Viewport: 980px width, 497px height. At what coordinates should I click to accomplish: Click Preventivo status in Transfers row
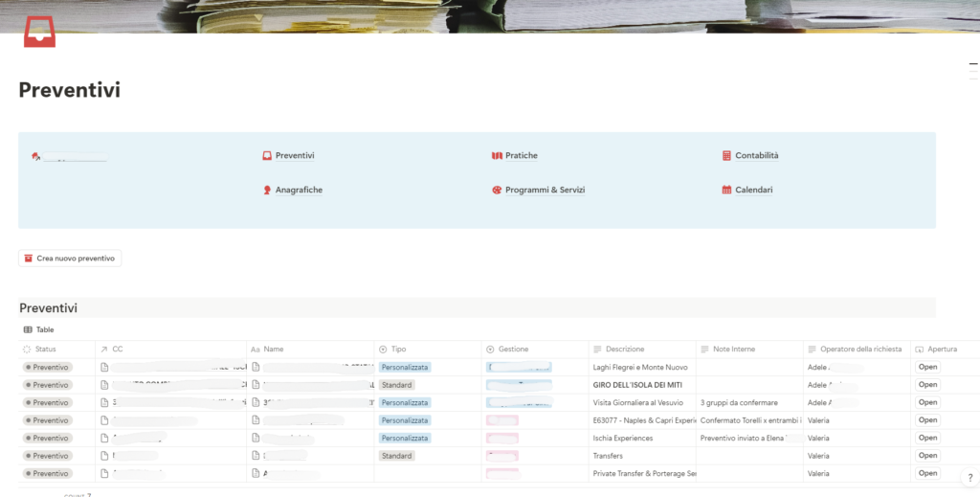point(48,456)
